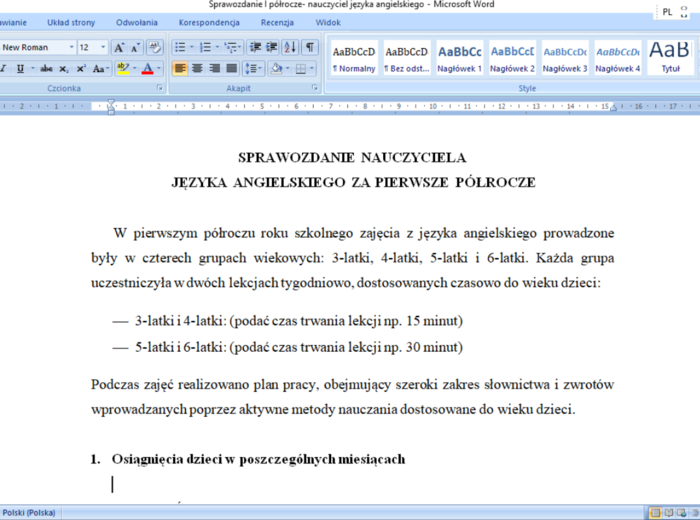Increase the paragraph indent

(x=271, y=47)
